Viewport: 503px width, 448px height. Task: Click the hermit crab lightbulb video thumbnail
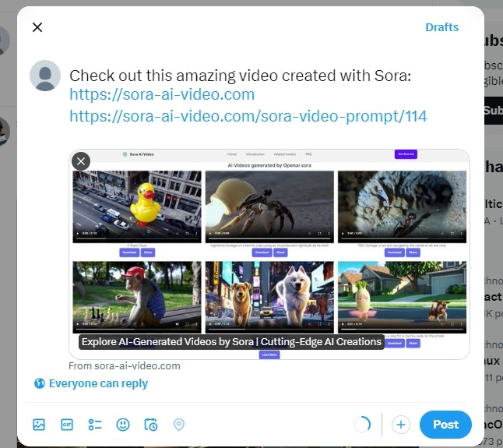pyautogui.click(x=269, y=206)
